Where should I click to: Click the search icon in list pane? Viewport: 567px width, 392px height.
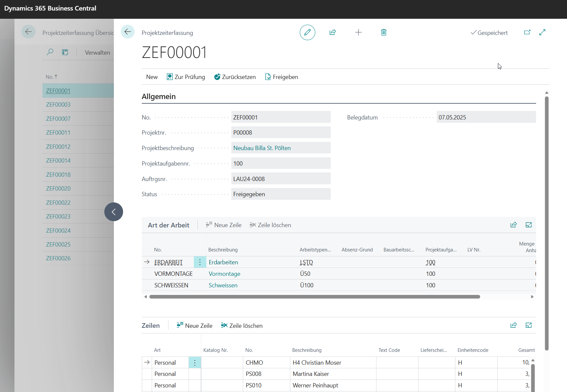[x=50, y=52]
